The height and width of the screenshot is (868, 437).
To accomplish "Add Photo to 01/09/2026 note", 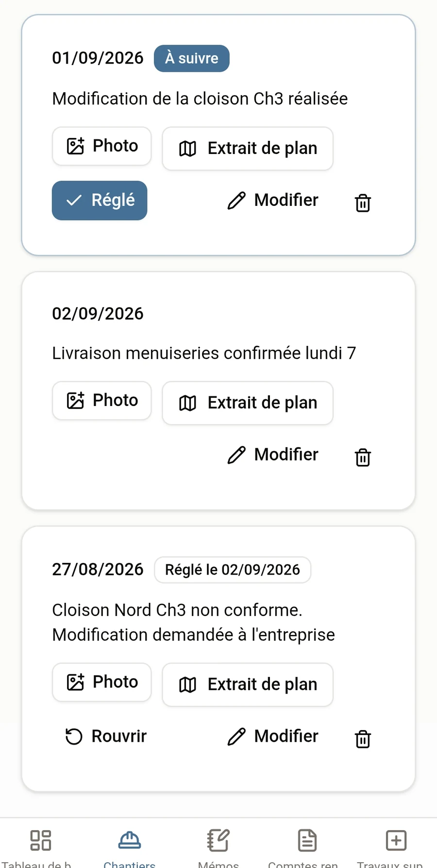I will click(102, 146).
